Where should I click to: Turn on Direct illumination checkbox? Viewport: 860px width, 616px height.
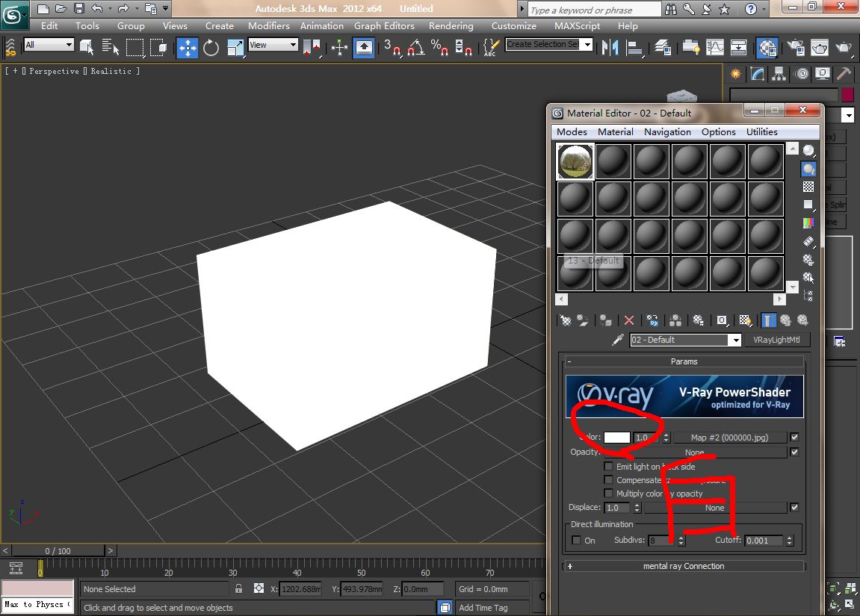(x=576, y=541)
